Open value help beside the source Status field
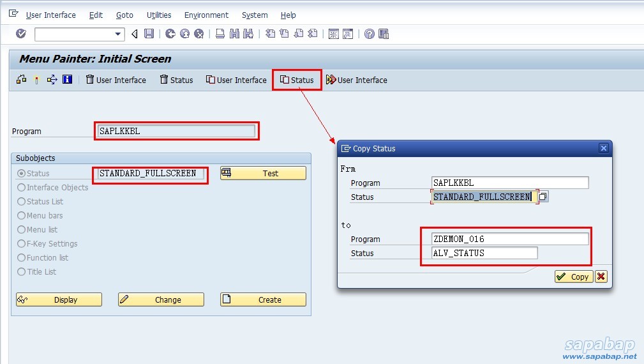This screenshot has width=644, height=364. click(x=543, y=197)
